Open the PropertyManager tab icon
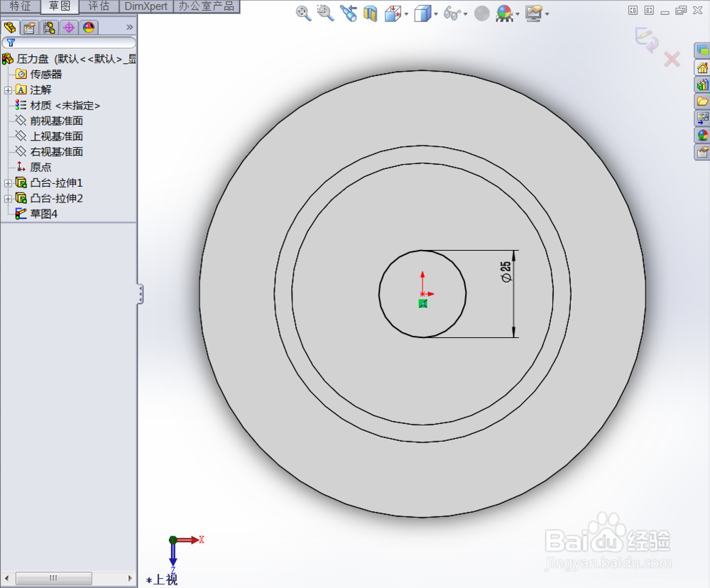The height and width of the screenshot is (588, 710). (x=29, y=28)
